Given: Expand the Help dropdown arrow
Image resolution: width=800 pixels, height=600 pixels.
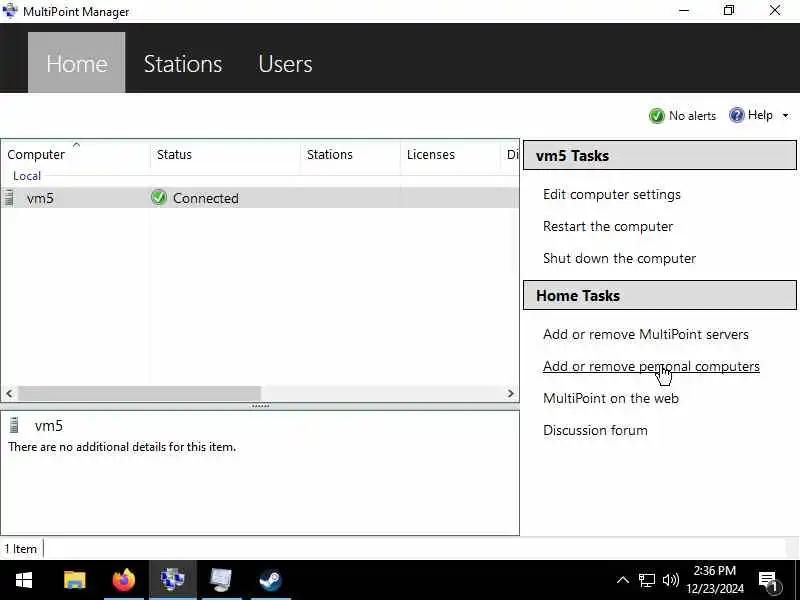Looking at the screenshot, I should tap(785, 116).
